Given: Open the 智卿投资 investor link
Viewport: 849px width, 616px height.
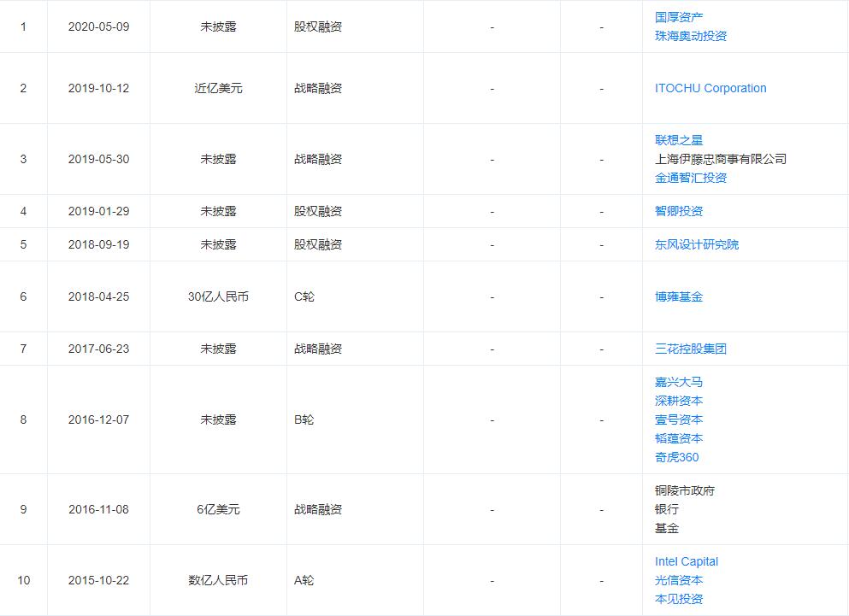Looking at the screenshot, I should [x=679, y=211].
